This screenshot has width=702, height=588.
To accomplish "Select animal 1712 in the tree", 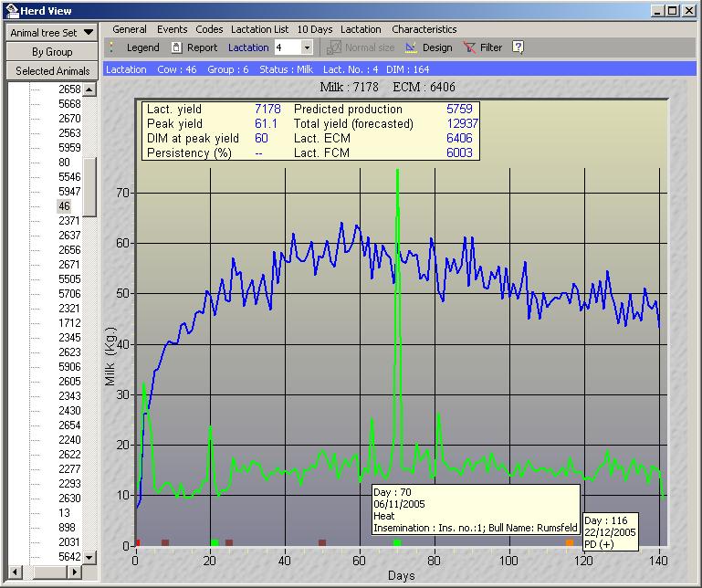I will coord(69,323).
